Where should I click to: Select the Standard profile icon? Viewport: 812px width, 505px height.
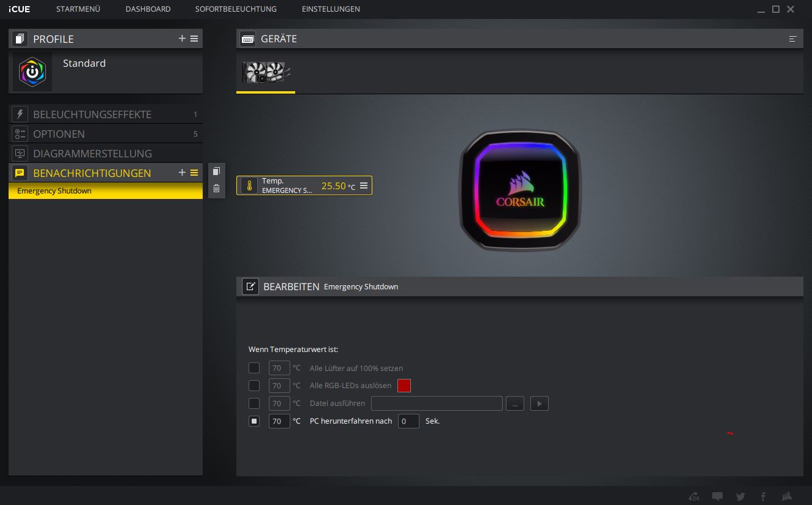32,72
